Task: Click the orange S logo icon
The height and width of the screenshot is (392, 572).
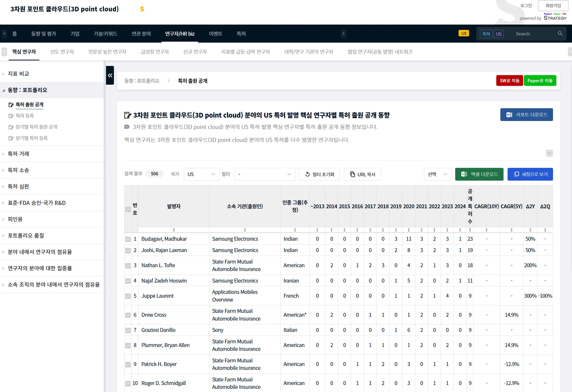Action: 142,9
